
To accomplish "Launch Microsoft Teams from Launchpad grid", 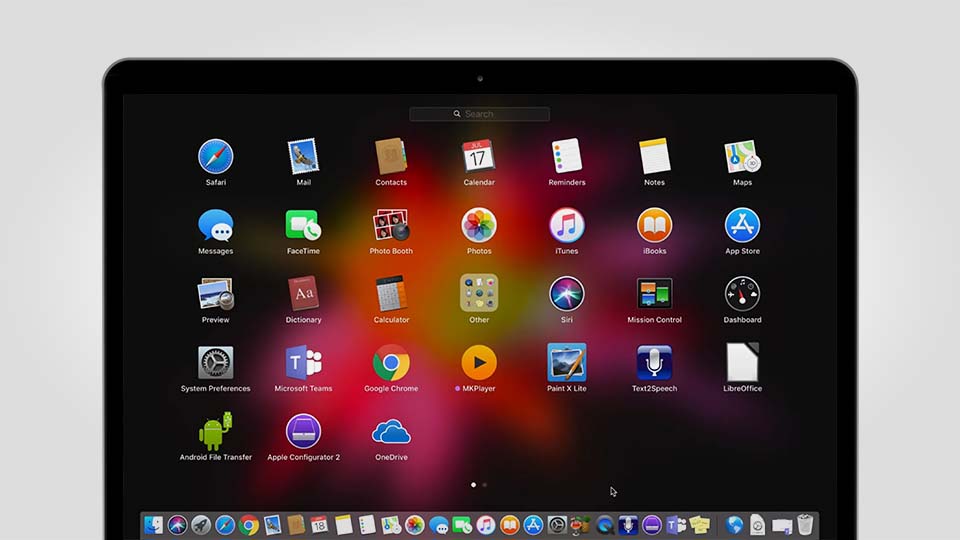I will (x=303, y=362).
